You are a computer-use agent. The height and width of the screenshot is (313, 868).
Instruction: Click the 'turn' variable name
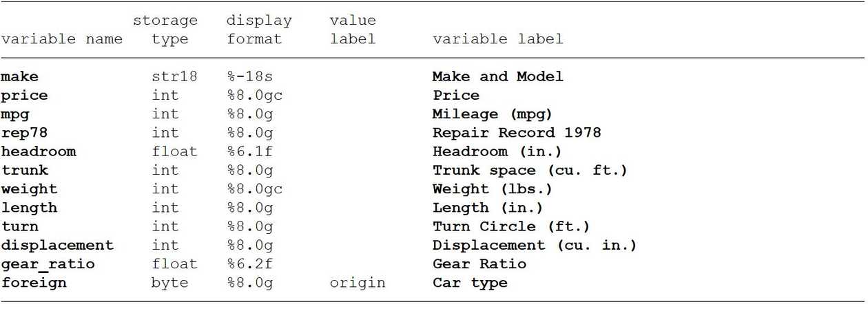coord(19,226)
